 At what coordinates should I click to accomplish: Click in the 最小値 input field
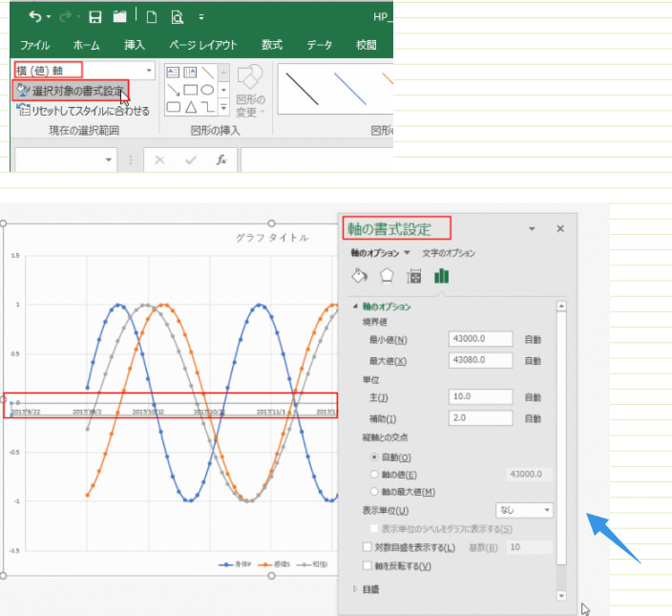point(482,339)
